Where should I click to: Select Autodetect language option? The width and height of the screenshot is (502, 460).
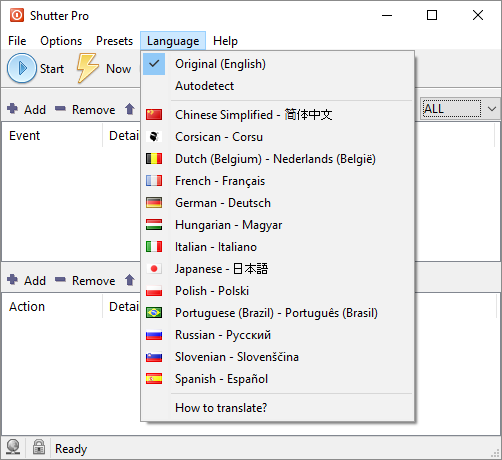[277, 86]
